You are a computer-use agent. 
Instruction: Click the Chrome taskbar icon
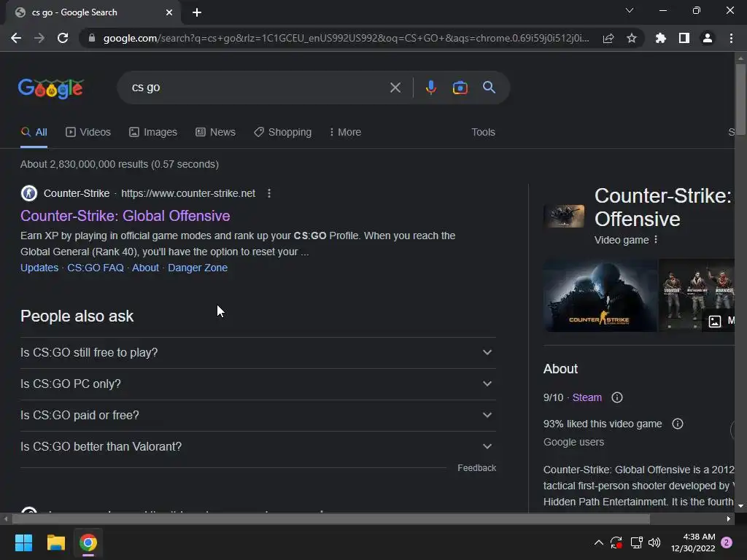(88, 542)
